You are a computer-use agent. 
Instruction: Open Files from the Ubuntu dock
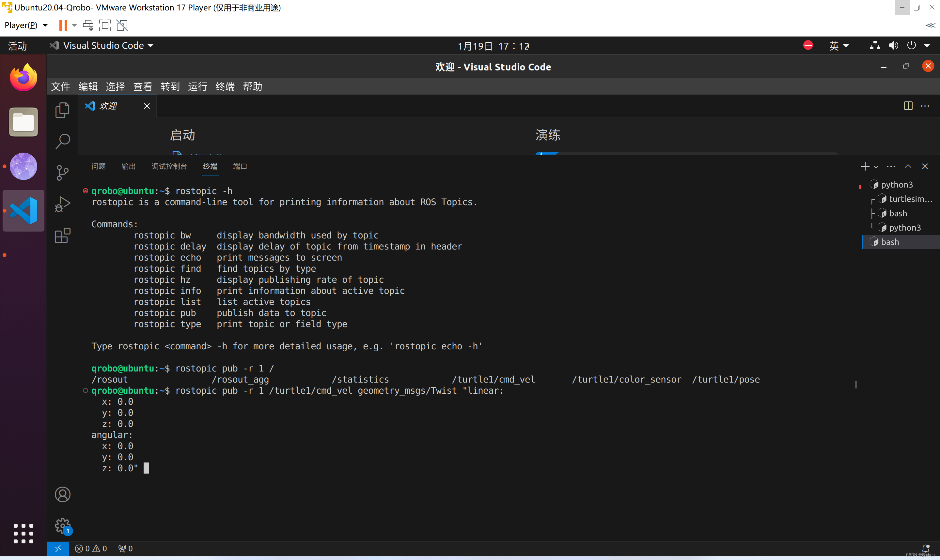pos(23,122)
